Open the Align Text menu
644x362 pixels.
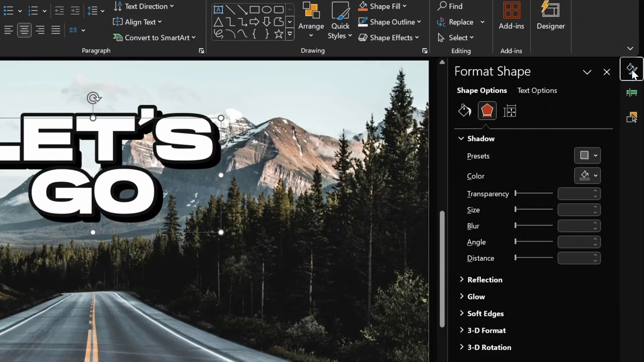click(138, 22)
